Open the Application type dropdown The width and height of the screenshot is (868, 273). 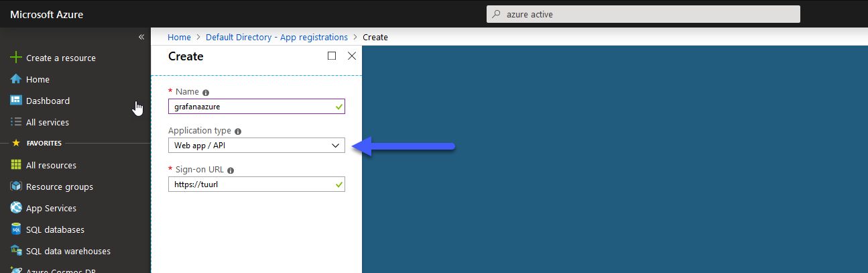pos(256,146)
